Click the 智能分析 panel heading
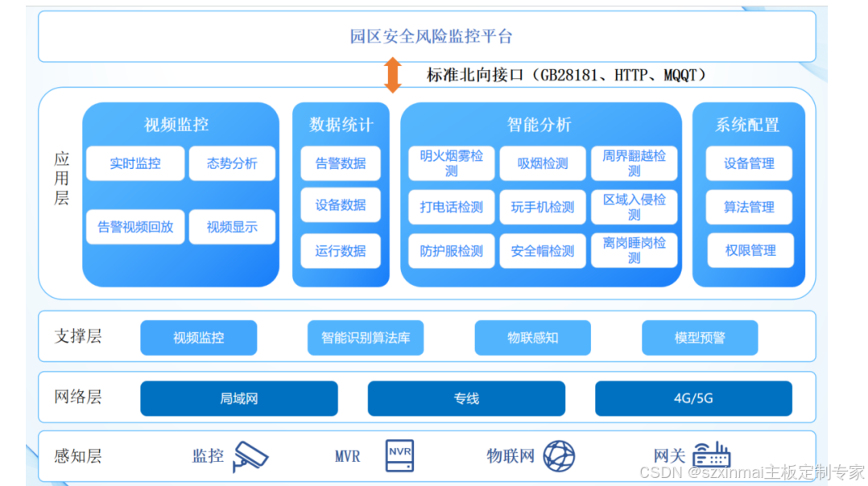 [539, 125]
